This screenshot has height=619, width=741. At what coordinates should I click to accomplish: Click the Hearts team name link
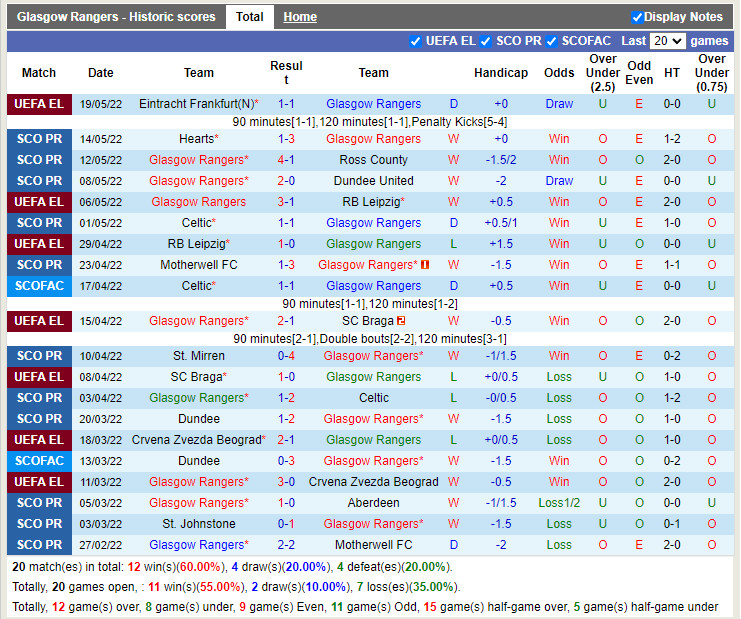coord(196,139)
